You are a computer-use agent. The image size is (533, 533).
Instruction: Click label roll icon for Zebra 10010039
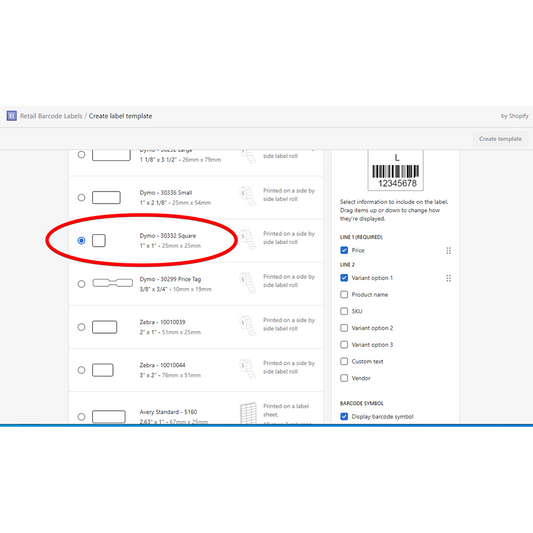248,326
